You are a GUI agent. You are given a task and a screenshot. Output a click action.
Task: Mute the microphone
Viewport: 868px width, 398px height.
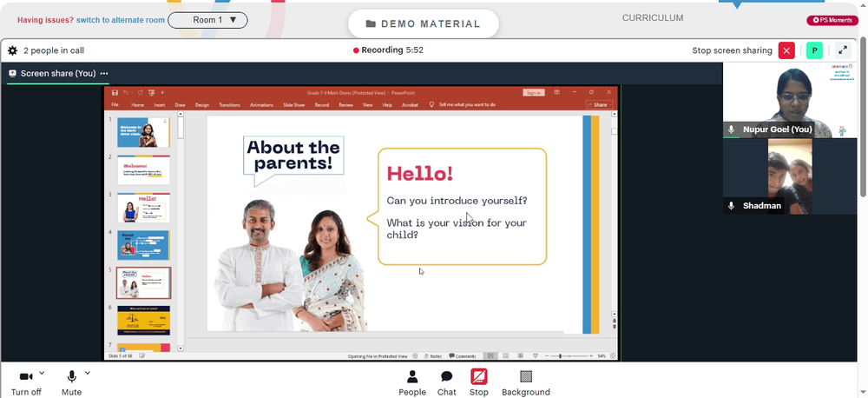(71, 382)
